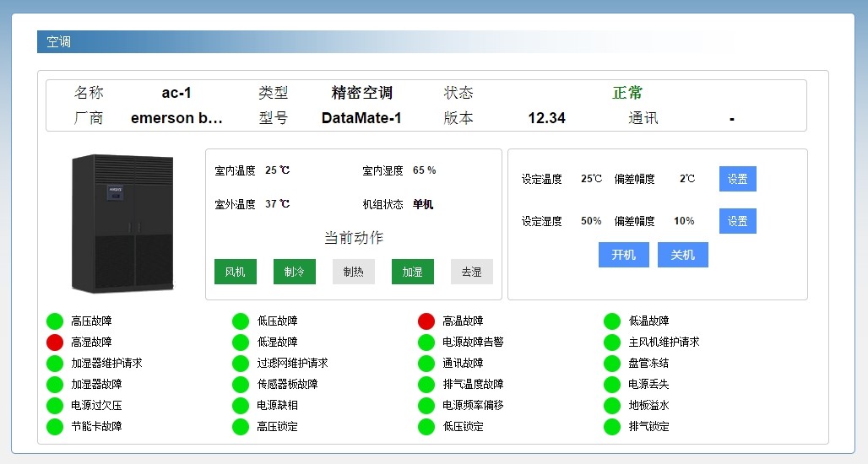Click the red 高温故障 alarm indicator

point(426,321)
